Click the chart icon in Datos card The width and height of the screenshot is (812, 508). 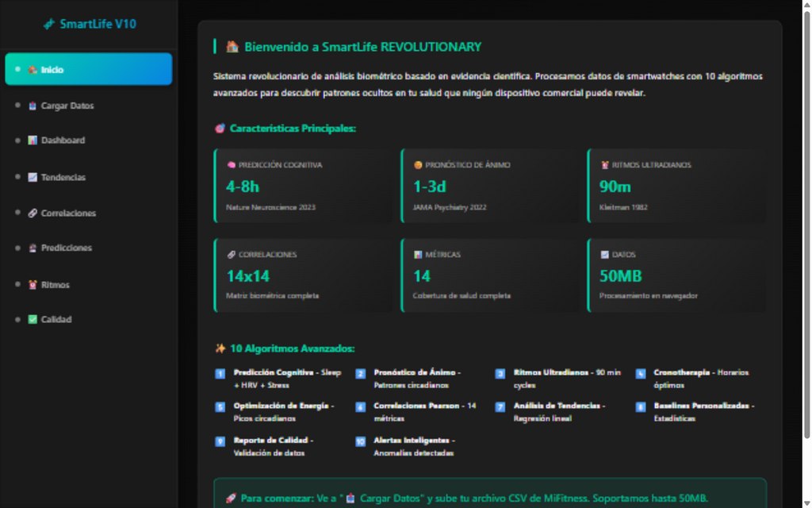pyautogui.click(x=604, y=255)
